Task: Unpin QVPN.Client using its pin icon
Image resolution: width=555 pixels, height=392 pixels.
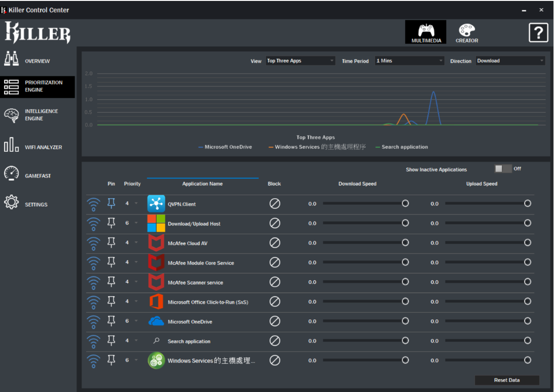Action: [111, 203]
